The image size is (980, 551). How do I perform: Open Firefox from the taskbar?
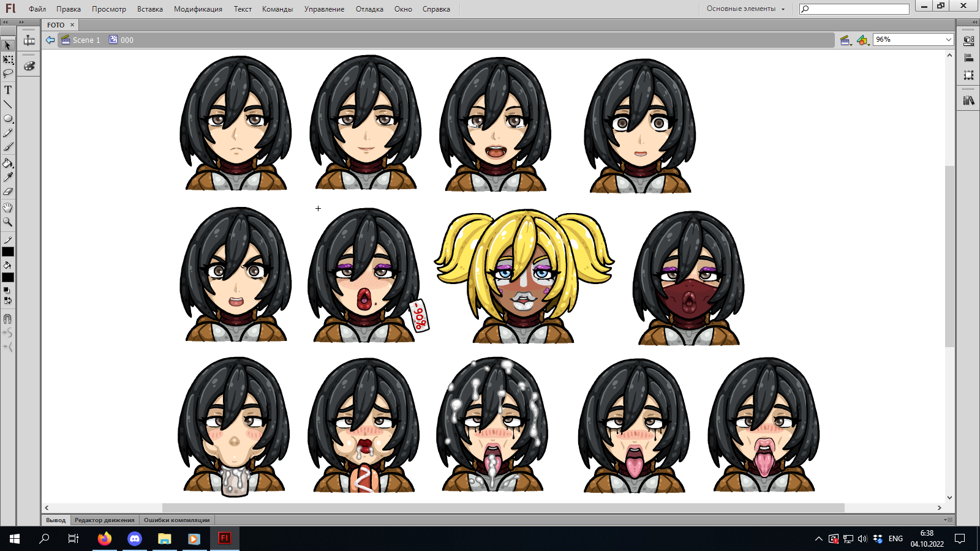point(105,539)
